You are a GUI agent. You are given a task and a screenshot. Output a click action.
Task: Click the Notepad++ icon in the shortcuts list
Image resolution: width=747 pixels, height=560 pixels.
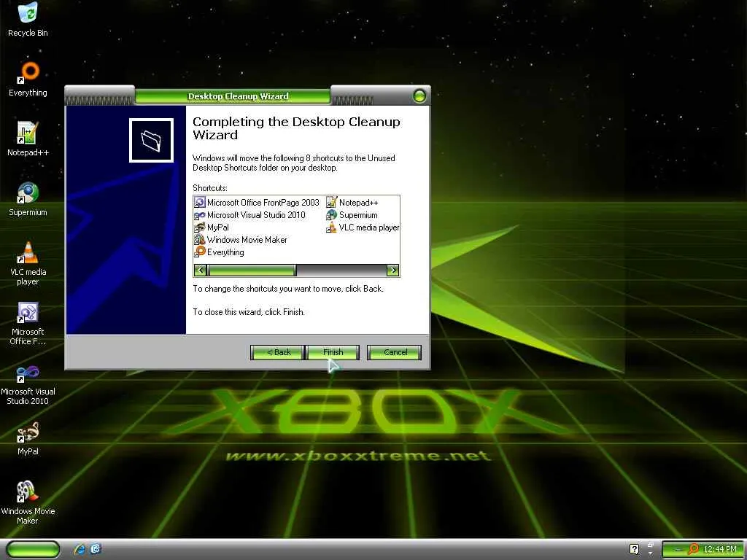pyautogui.click(x=332, y=203)
